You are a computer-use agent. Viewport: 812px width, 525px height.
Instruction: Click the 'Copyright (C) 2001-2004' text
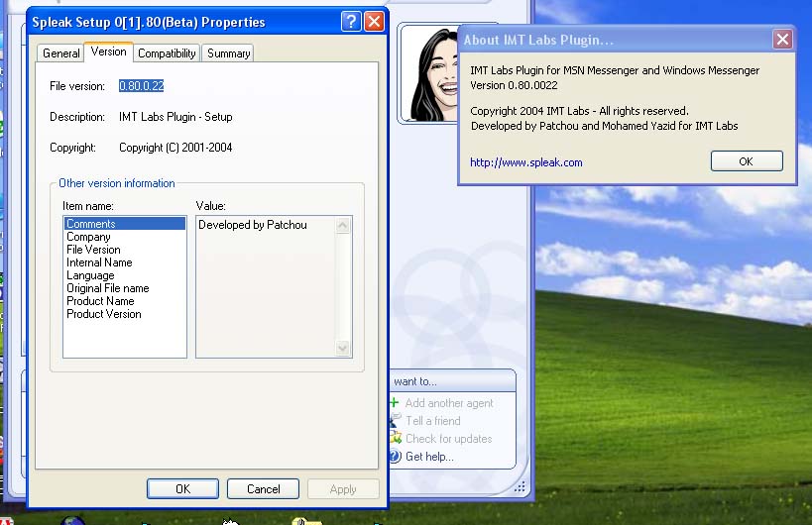pyautogui.click(x=175, y=148)
